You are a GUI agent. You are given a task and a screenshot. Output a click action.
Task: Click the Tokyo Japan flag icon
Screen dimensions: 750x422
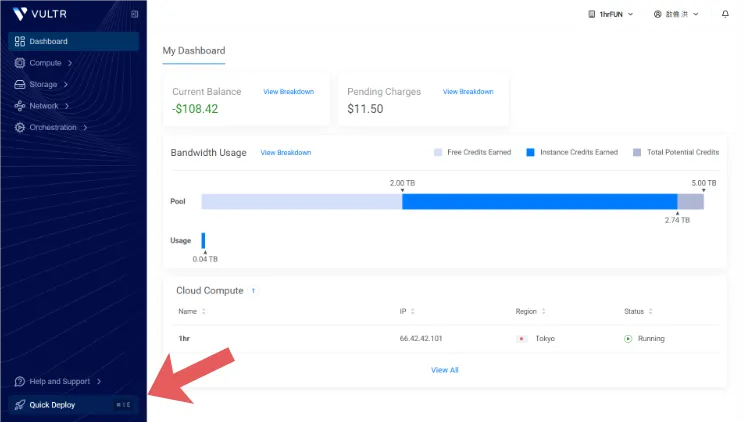(x=522, y=339)
